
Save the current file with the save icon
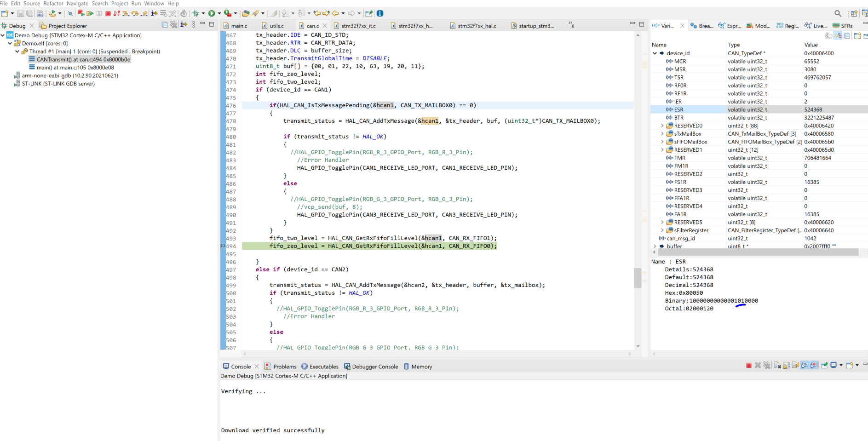[21, 13]
